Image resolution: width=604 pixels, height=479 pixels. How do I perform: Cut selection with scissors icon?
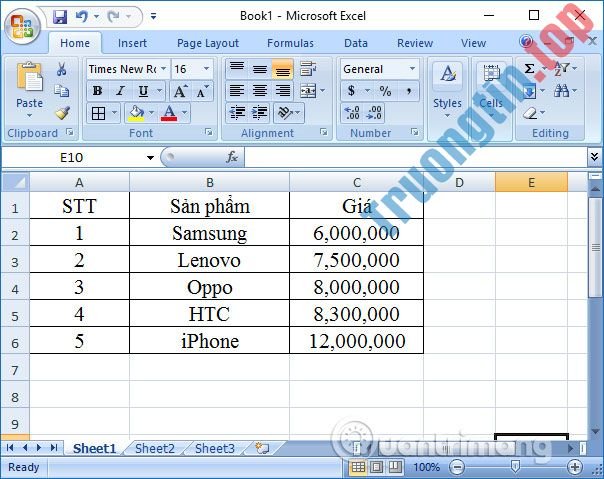pyautogui.click(x=61, y=69)
